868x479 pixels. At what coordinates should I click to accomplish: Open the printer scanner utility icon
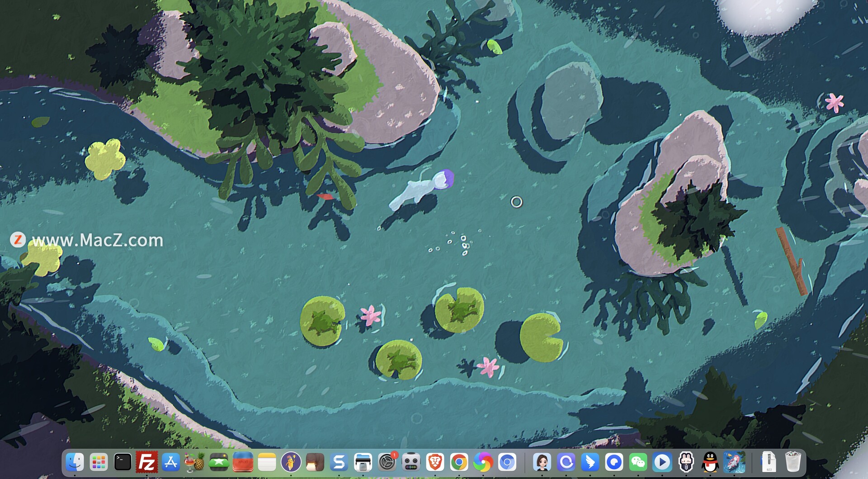point(363,462)
